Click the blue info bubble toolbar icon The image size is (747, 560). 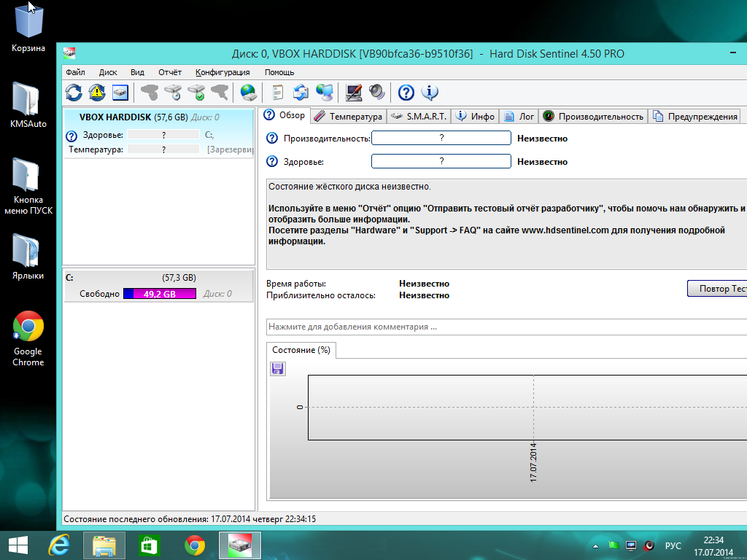(x=430, y=93)
